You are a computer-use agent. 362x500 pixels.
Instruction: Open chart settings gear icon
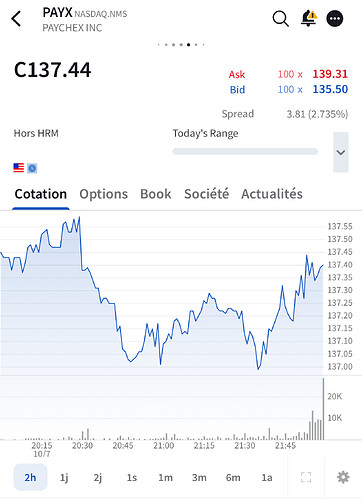[x=343, y=477]
